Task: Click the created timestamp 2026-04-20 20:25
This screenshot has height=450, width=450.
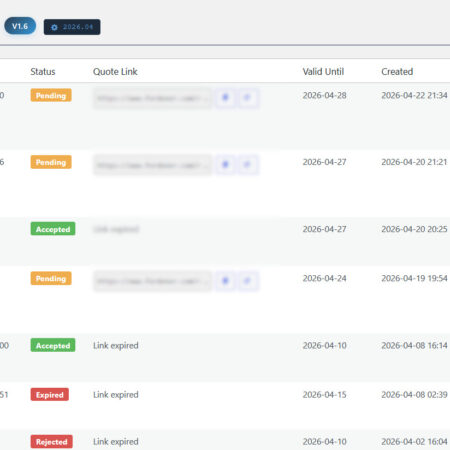Action: 414,229
